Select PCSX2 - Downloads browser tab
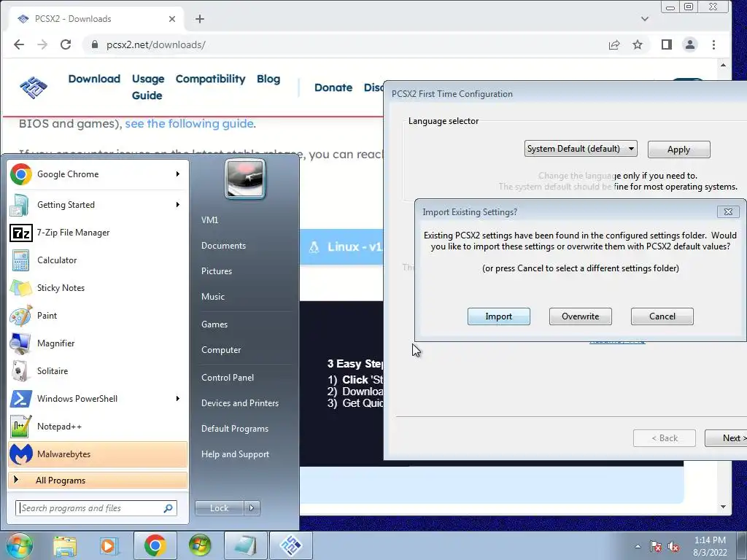The width and height of the screenshot is (747, 560). (96, 19)
